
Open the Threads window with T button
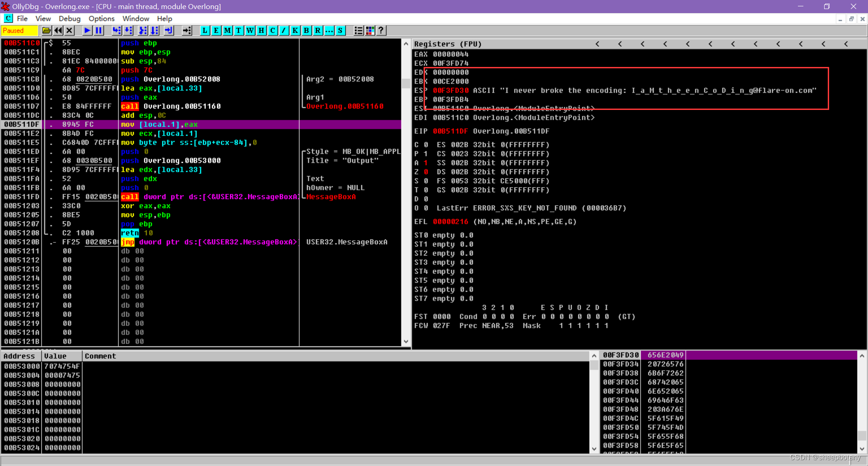239,30
